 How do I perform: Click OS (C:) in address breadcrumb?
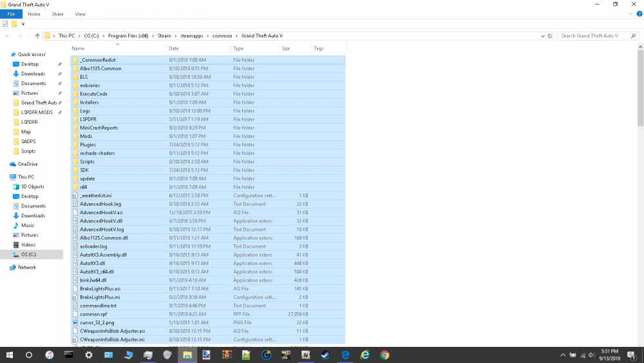coord(91,35)
